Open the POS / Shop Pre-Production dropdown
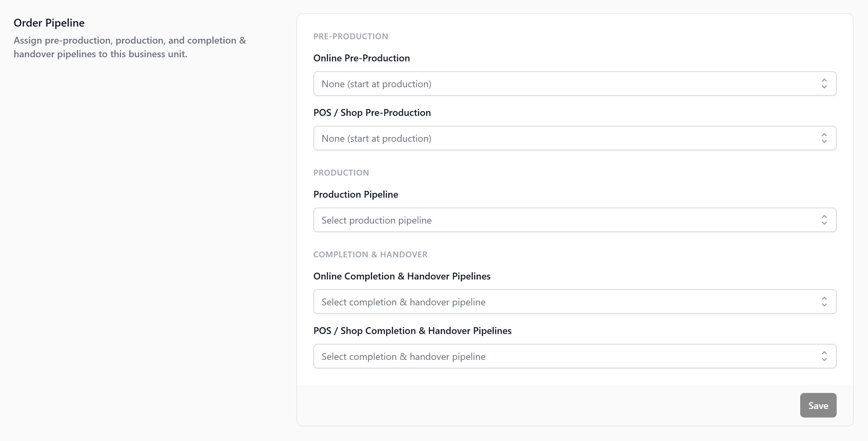The image size is (868, 441). [x=574, y=138]
